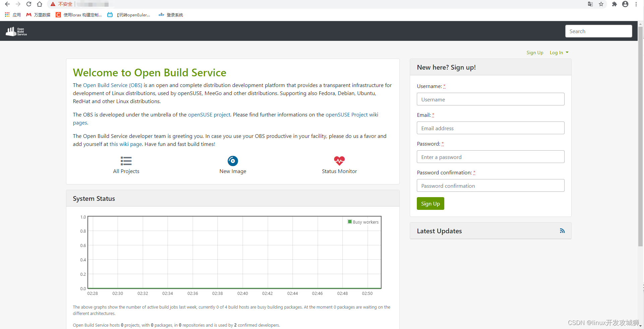
Task: Click the Status Monitor label
Action: pyautogui.click(x=339, y=171)
